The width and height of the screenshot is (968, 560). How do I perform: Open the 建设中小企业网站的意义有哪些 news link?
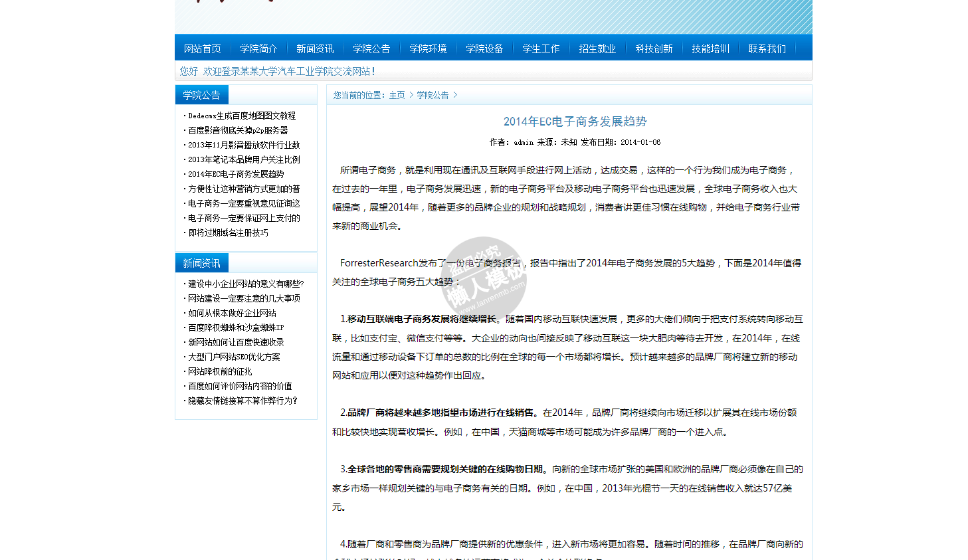(x=246, y=284)
